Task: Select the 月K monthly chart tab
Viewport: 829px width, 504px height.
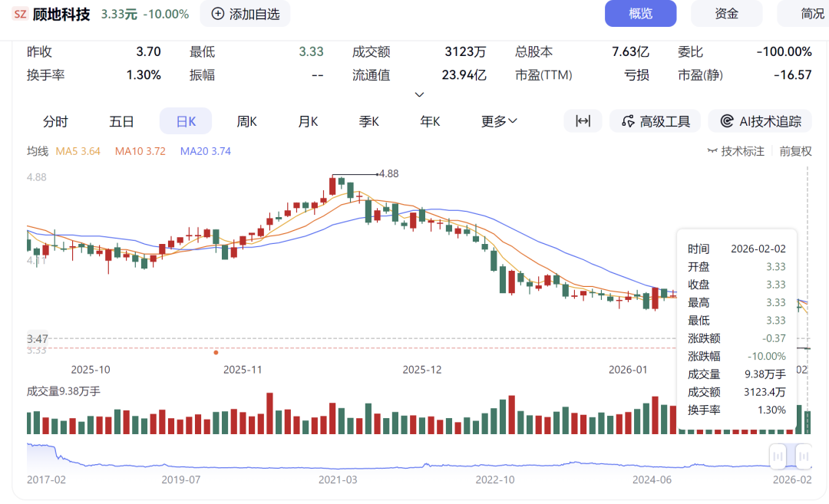Action: (x=308, y=121)
